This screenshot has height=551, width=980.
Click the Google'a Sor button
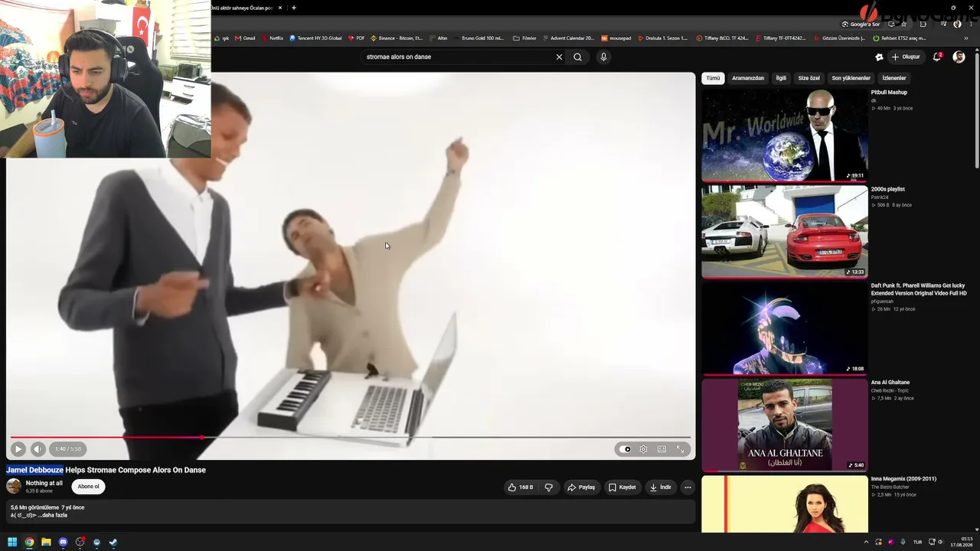[861, 24]
